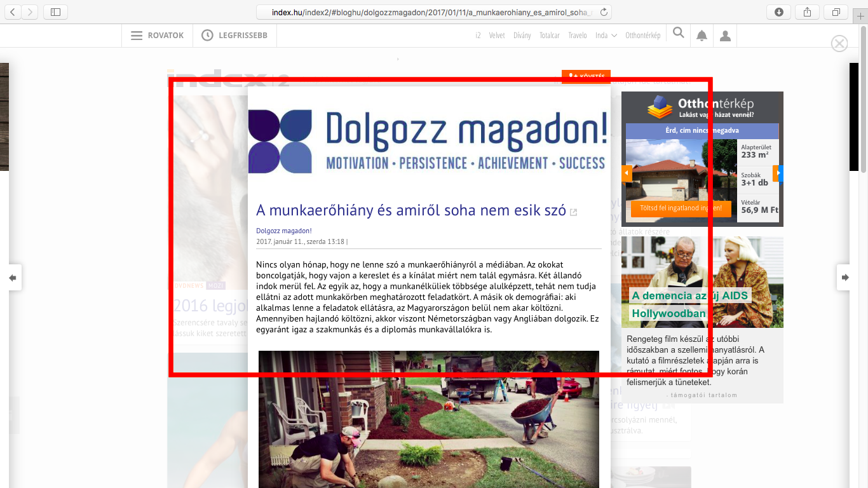Viewport: 868px width, 488px height.
Task: Open the external link icon beside the title
Action: (573, 212)
